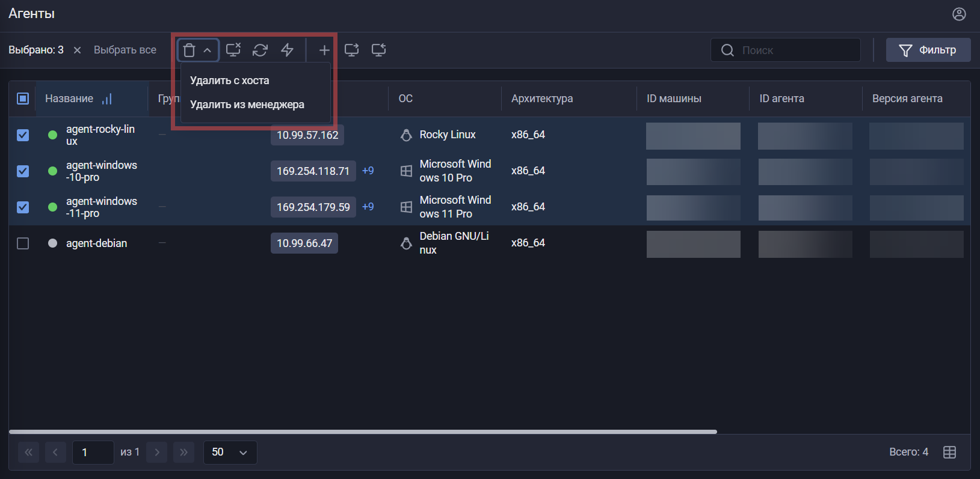Click the page number input field
Image resolution: width=980 pixels, height=479 pixels.
tap(93, 453)
